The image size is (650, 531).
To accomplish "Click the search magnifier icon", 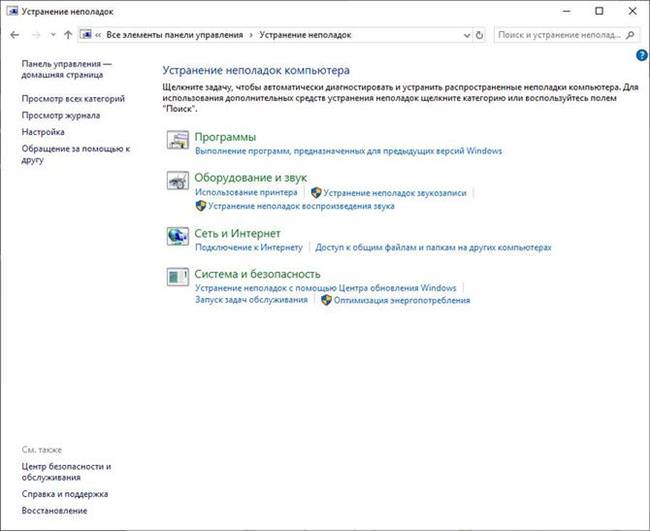I will (630, 35).
